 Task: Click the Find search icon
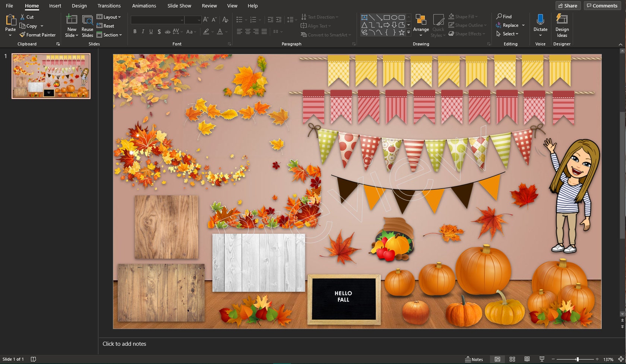[x=499, y=16]
